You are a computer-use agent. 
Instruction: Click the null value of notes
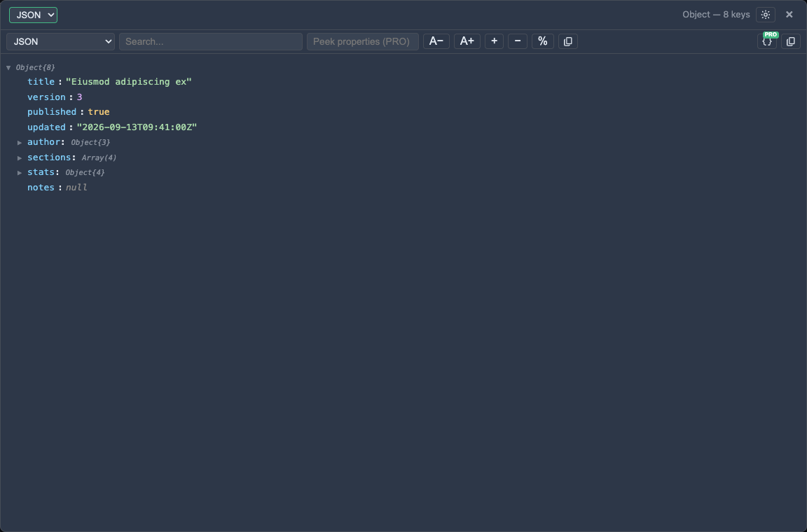(76, 188)
